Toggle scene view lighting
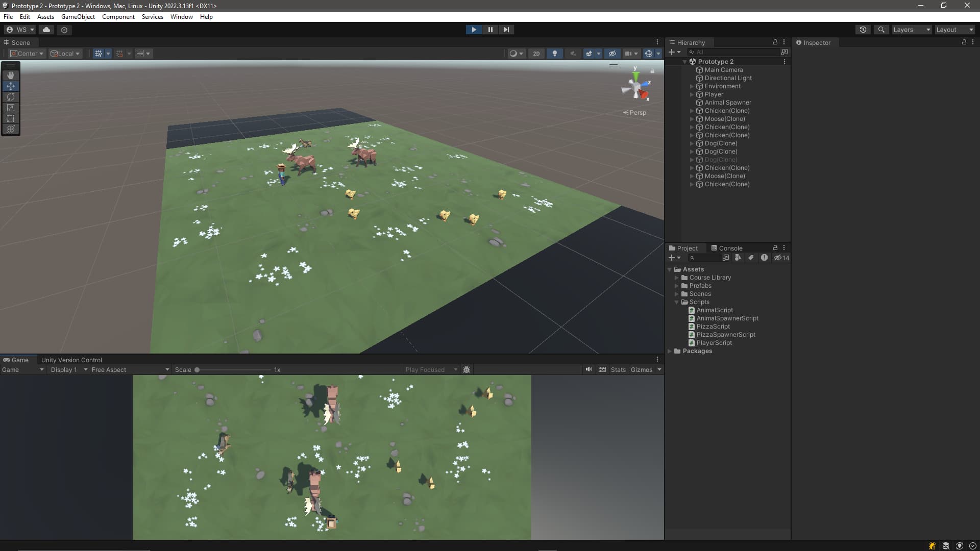The height and width of the screenshot is (551, 980). click(554, 53)
